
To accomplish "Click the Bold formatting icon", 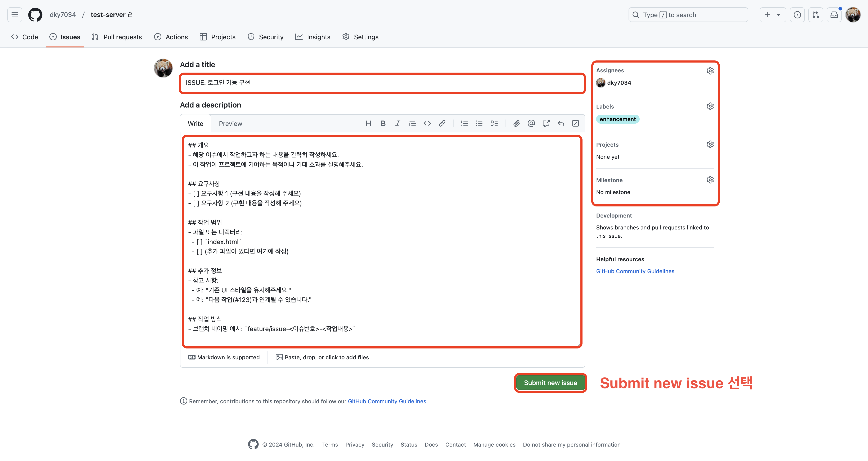I will 383,124.
